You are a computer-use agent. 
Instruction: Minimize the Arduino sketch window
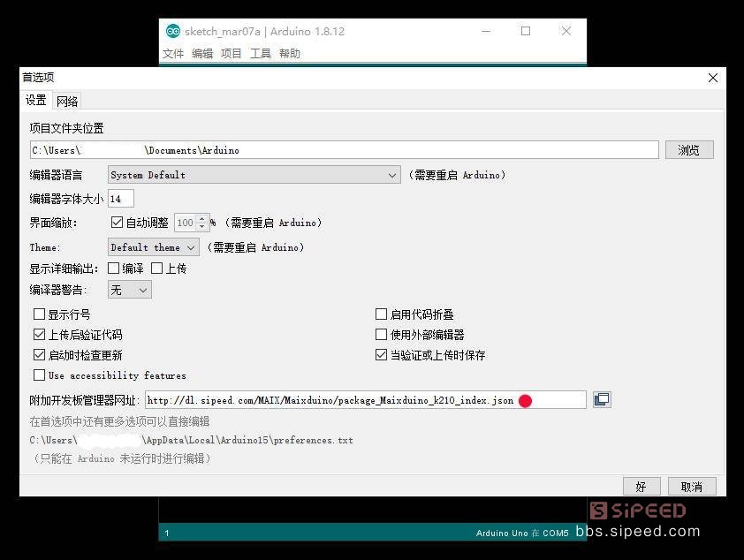click(486, 31)
